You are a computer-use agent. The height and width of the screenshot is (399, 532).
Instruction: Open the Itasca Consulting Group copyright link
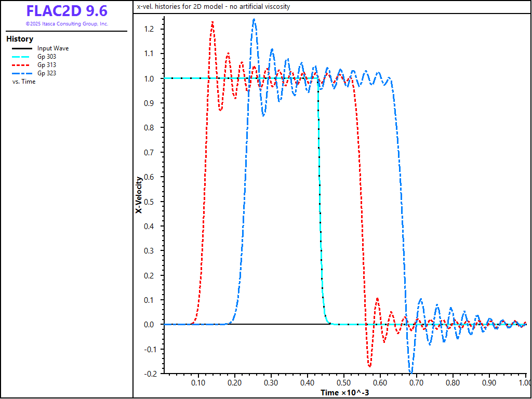[66, 24]
